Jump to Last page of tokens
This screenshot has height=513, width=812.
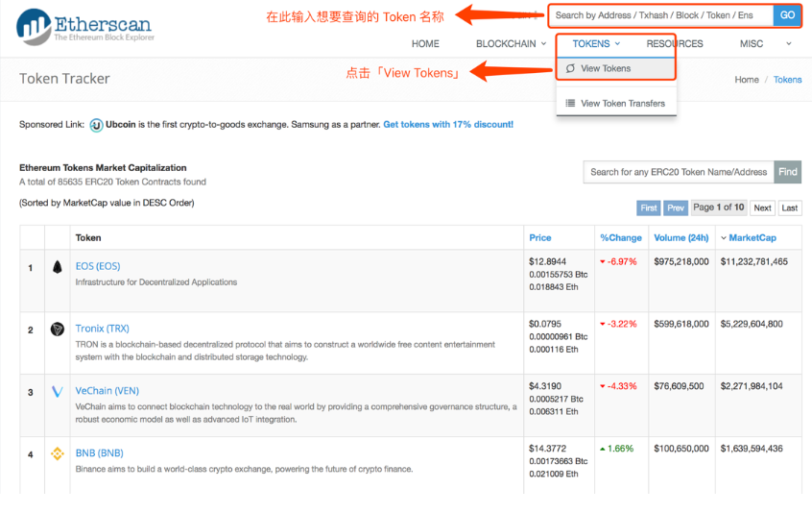point(789,208)
